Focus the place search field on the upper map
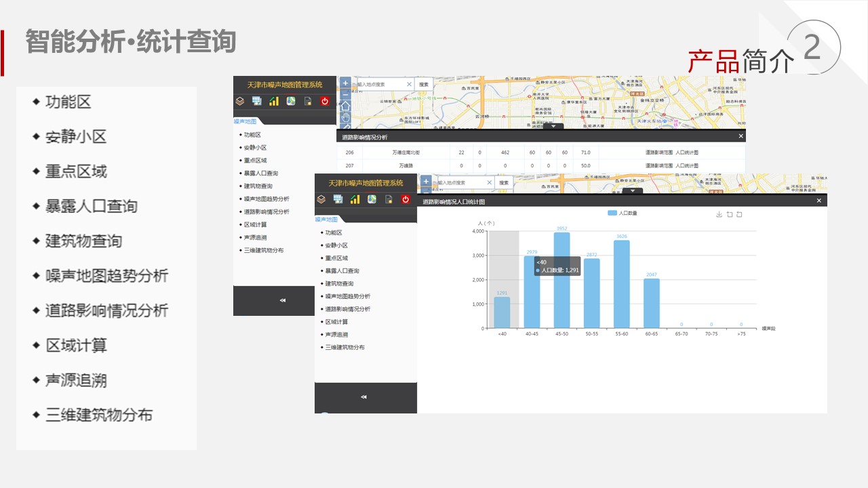The height and width of the screenshot is (488, 868). (380, 84)
